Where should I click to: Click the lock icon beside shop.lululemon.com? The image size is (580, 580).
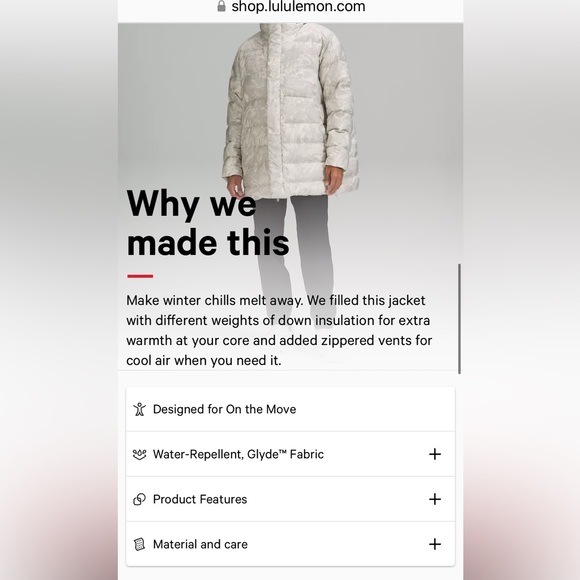coord(221,6)
